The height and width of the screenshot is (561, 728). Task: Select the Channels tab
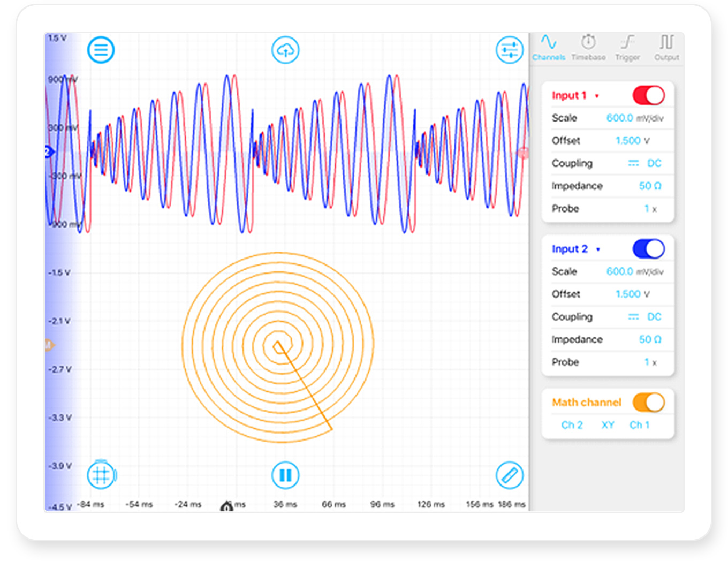point(549,48)
